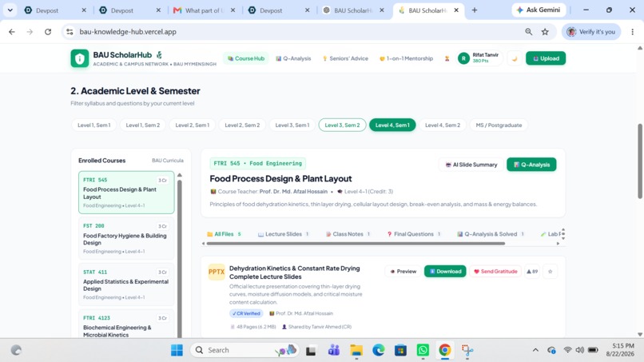Click BAU Curricula label
This screenshot has width=644, height=362.
pos(168,161)
